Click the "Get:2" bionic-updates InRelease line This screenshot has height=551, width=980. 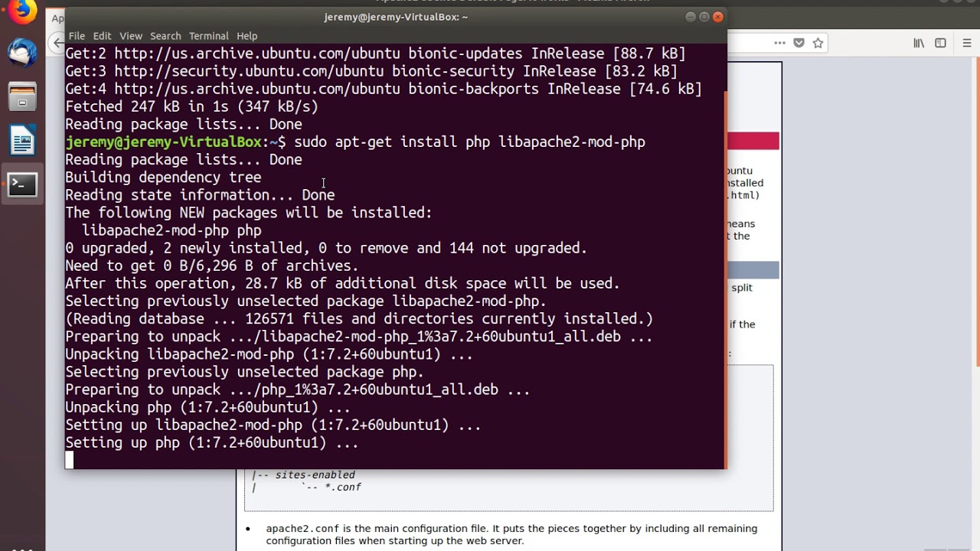(375, 54)
